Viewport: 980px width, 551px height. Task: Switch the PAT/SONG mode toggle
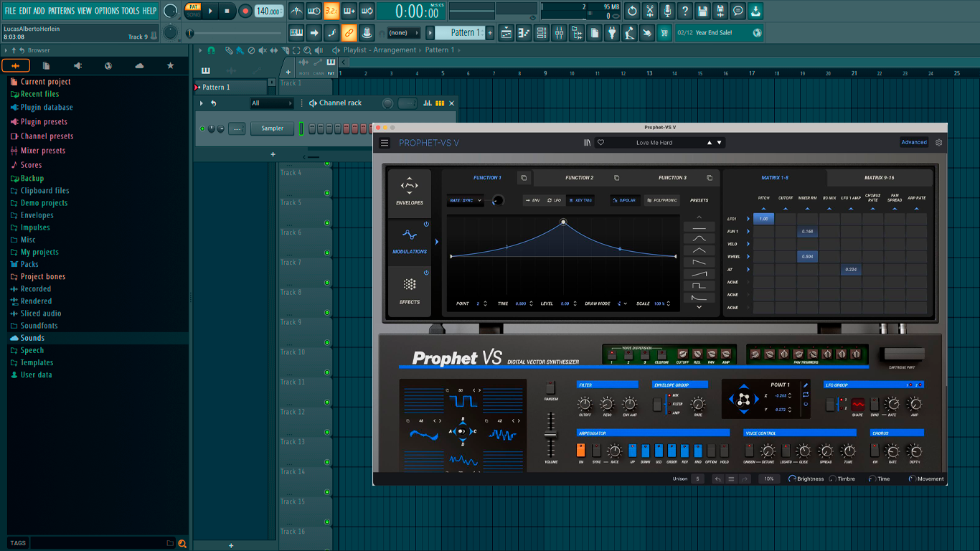click(194, 11)
